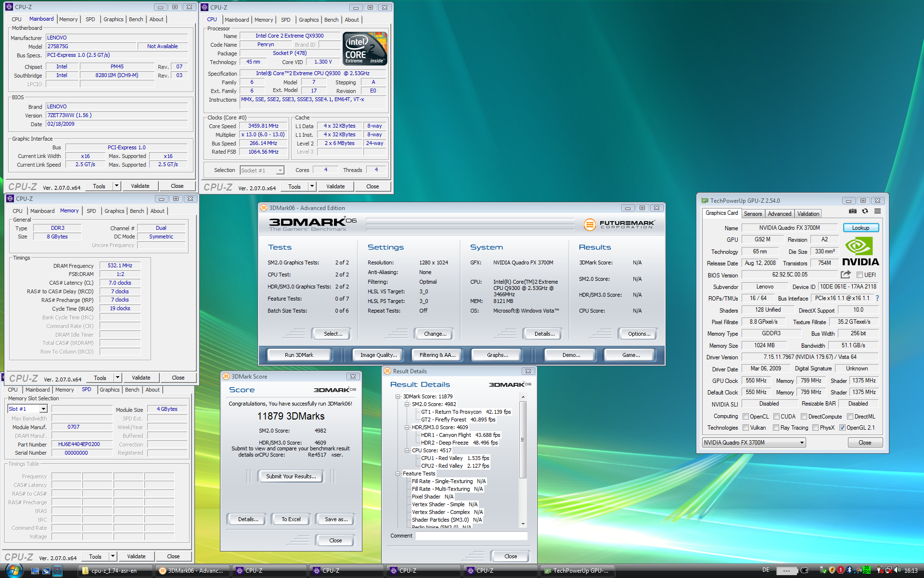The width and height of the screenshot is (924, 578).
Task: Open Tools dropdown arrow in CPU-Z Mainboard window
Action: click(116, 186)
